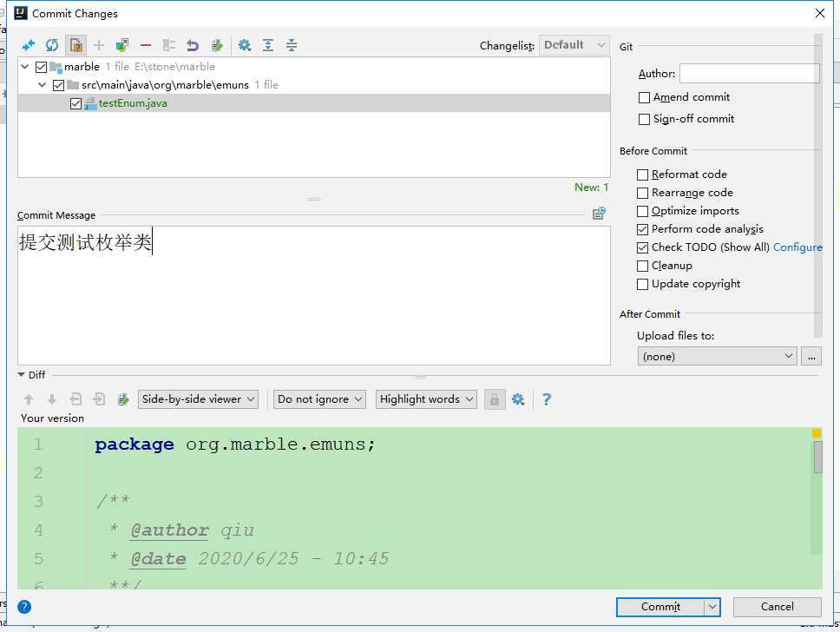Click the diff vertical scrollbar thumb
840x632 pixels.
pos(817,457)
